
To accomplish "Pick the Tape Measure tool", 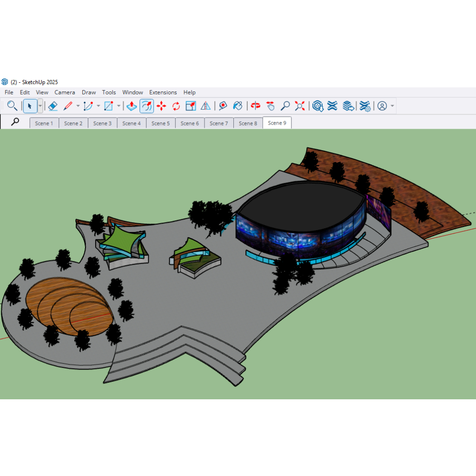I will click(223, 106).
